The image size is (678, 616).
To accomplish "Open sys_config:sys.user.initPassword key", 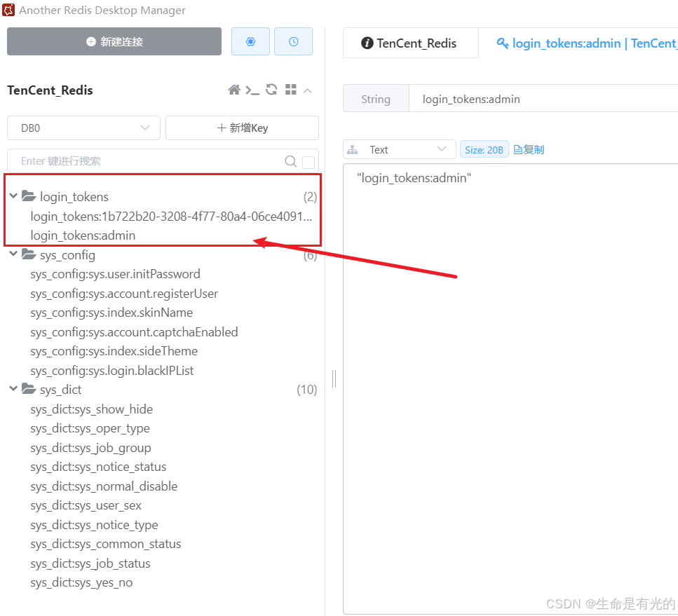I will pyautogui.click(x=116, y=274).
